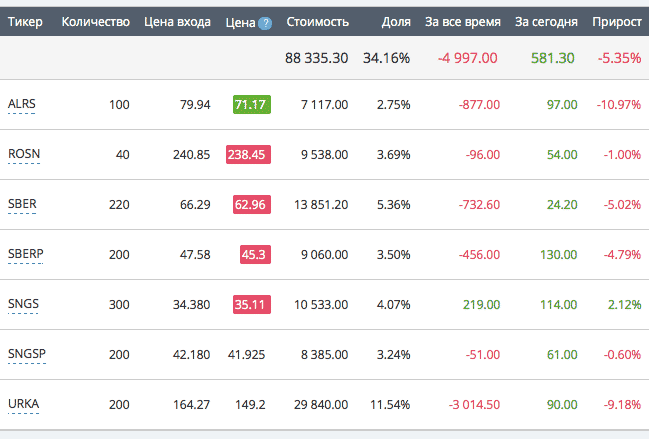Click the 41.925 price for SNGSP
The width and height of the screenshot is (649, 439).
coord(246,355)
